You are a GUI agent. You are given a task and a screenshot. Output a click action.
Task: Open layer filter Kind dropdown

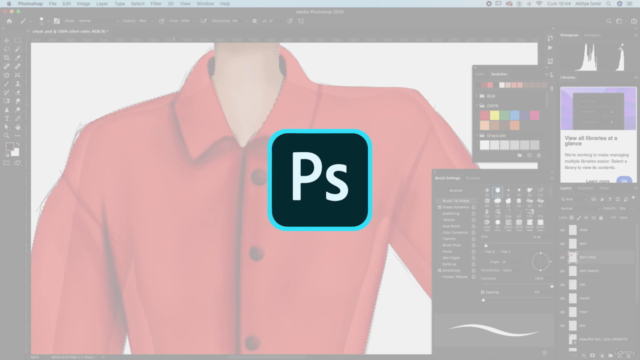click(573, 199)
